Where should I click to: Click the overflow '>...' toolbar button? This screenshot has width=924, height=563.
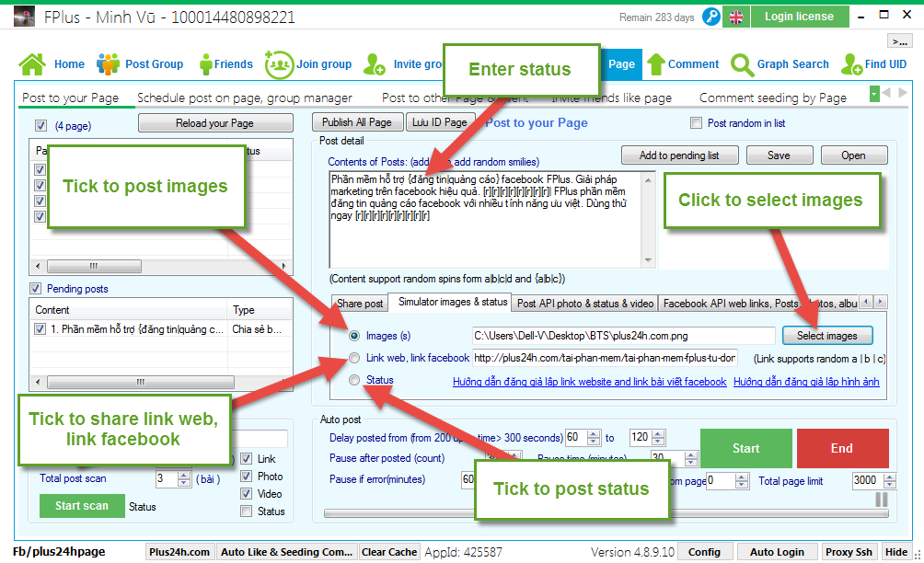point(899,41)
